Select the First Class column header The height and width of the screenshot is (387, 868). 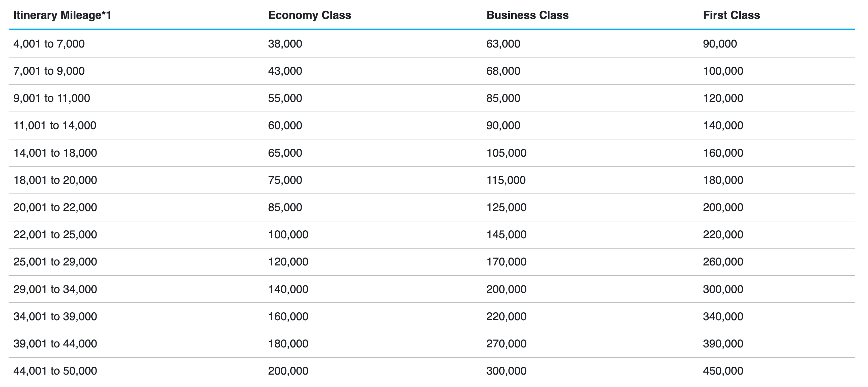(731, 15)
